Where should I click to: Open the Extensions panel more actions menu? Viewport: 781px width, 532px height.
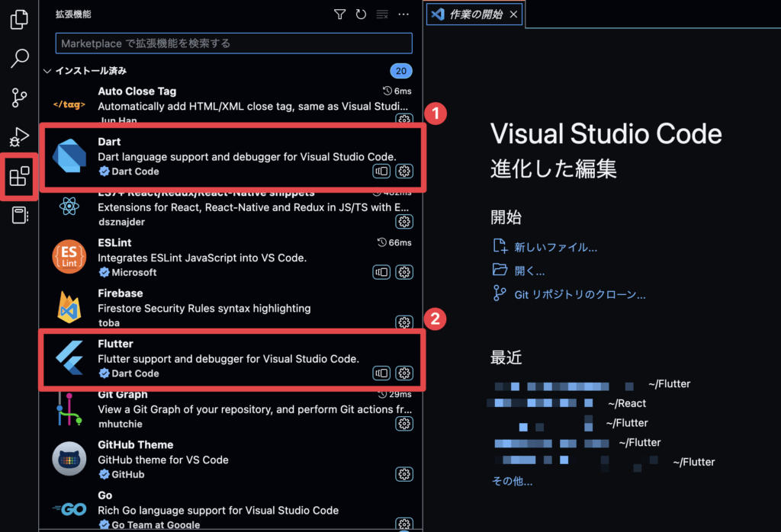click(403, 14)
